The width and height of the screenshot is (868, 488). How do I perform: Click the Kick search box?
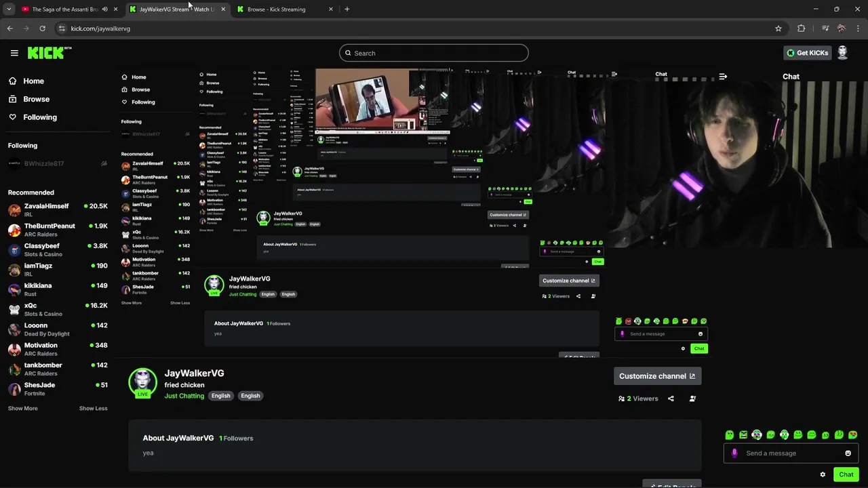coord(434,53)
